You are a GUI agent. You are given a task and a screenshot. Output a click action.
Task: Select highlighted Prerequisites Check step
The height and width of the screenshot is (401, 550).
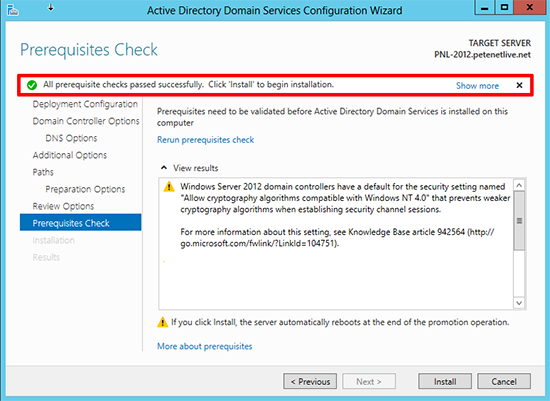coord(81,223)
